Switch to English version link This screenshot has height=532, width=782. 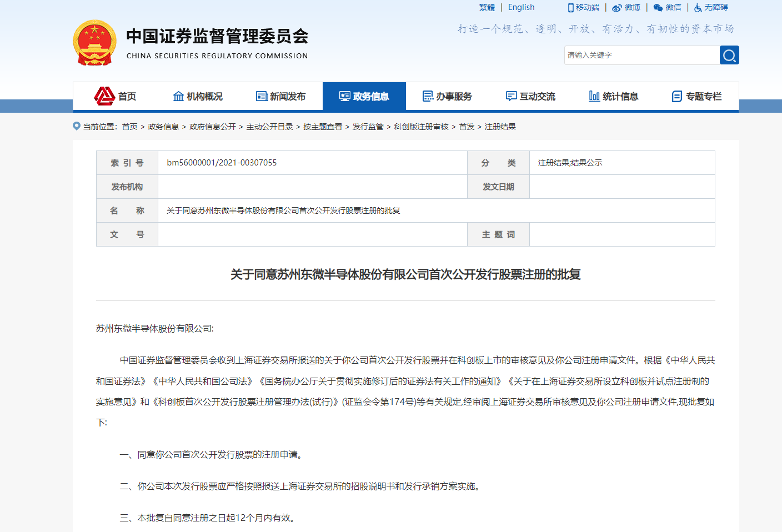tap(521, 7)
